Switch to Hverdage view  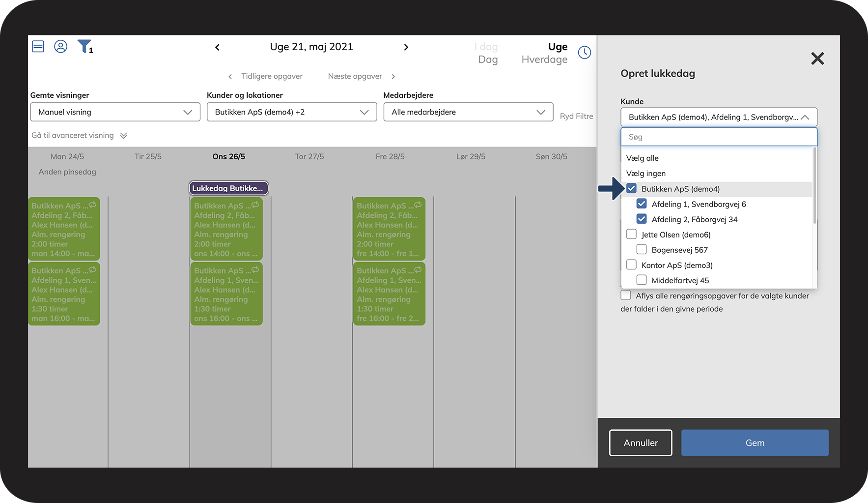click(544, 59)
